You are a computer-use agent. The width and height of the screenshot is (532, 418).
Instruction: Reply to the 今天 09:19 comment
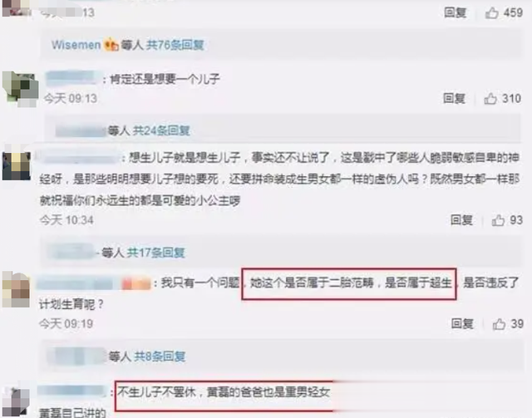tap(462, 324)
